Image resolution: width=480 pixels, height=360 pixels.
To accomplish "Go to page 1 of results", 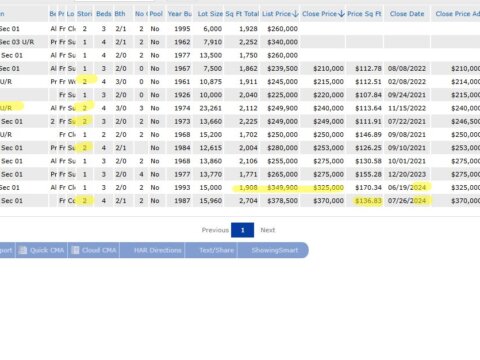I will click(242, 230).
